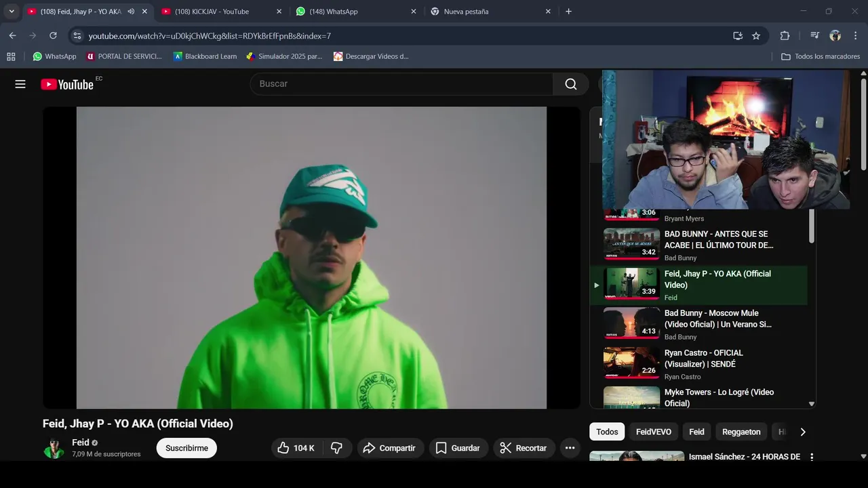
Task: Show more filter chips with right chevron
Action: 803,432
